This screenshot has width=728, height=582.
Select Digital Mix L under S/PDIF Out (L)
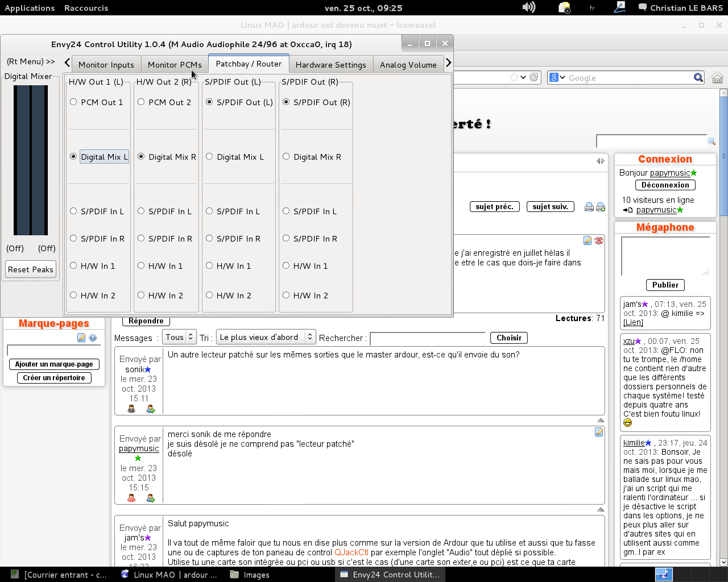click(209, 157)
